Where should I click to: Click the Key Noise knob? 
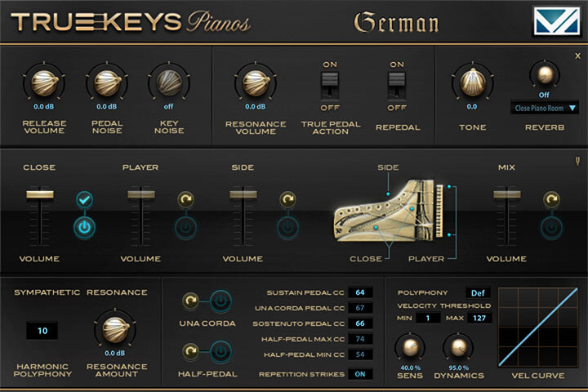coord(169,82)
